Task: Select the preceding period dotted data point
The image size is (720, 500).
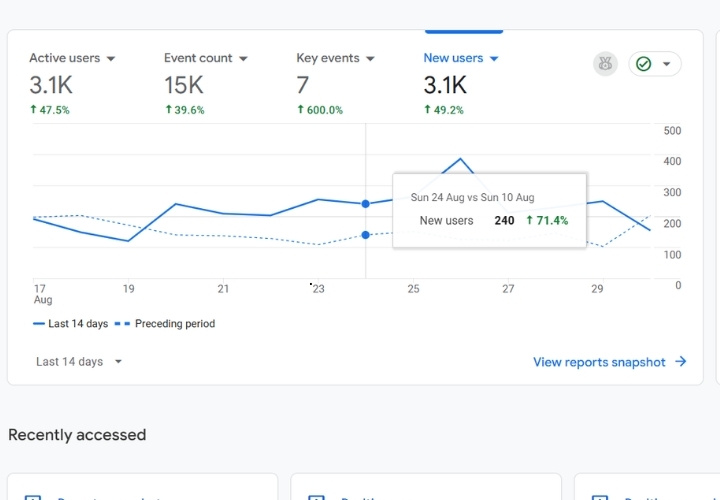Action: click(366, 235)
